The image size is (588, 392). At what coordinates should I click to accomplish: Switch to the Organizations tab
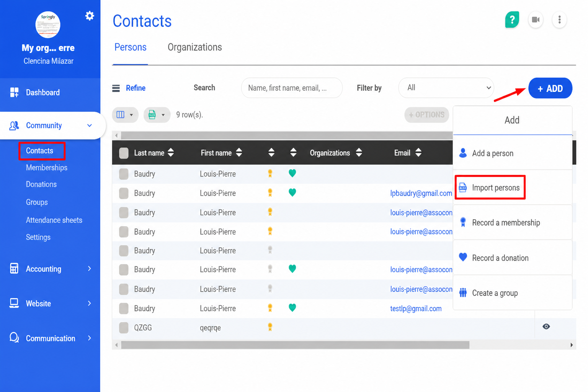tap(194, 47)
